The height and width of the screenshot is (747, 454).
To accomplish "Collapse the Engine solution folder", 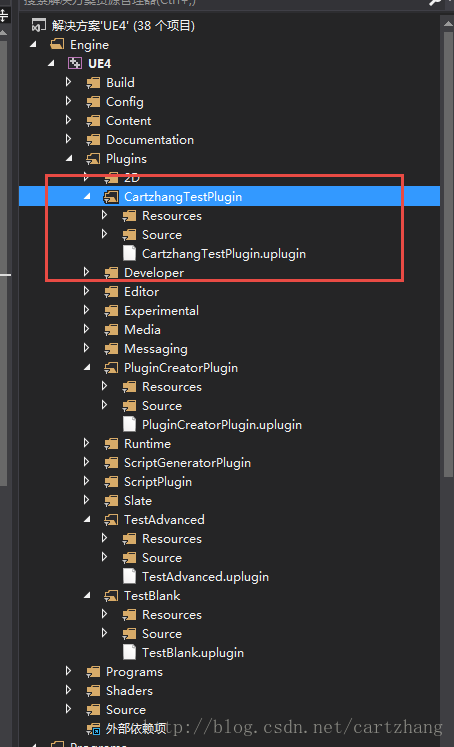I will coord(33,44).
